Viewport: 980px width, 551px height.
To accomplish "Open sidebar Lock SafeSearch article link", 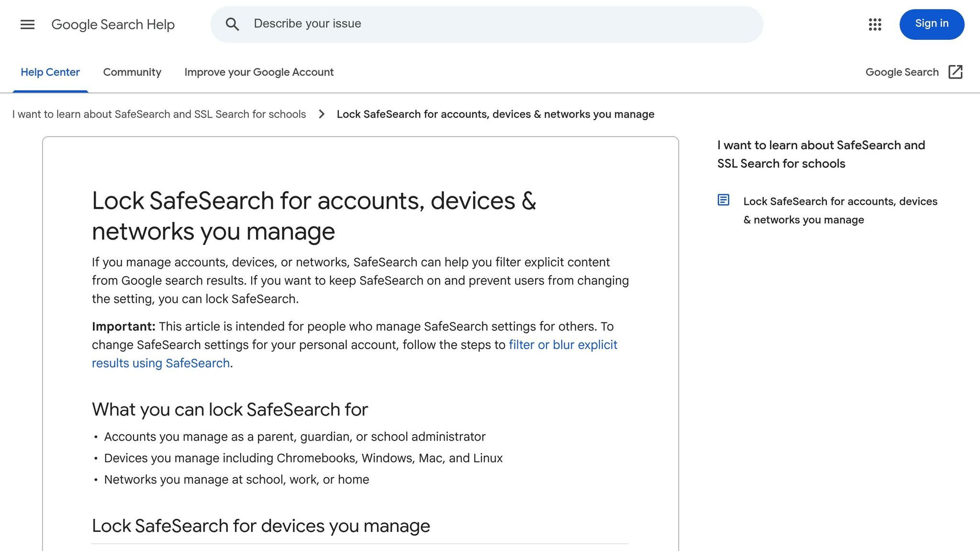I will click(x=840, y=210).
